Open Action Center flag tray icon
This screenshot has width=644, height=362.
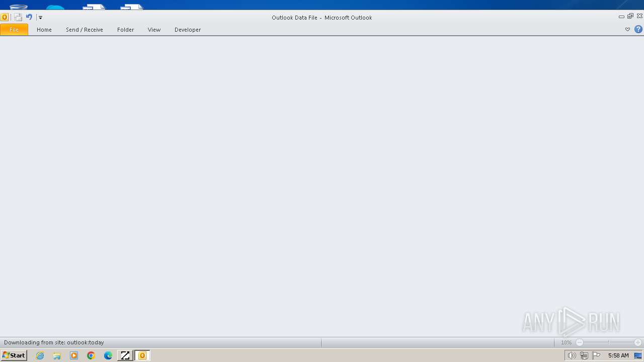click(596, 355)
